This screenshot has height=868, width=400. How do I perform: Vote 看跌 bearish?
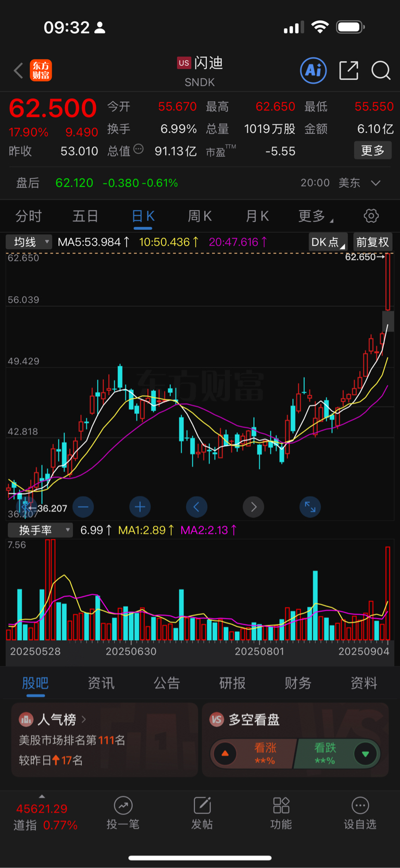[x=325, y=754]
